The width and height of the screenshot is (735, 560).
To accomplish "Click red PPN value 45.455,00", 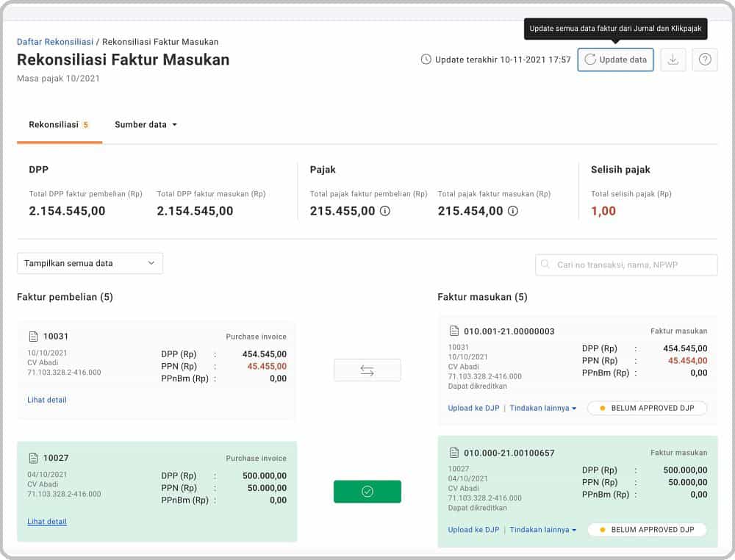I will coord(267,367).
